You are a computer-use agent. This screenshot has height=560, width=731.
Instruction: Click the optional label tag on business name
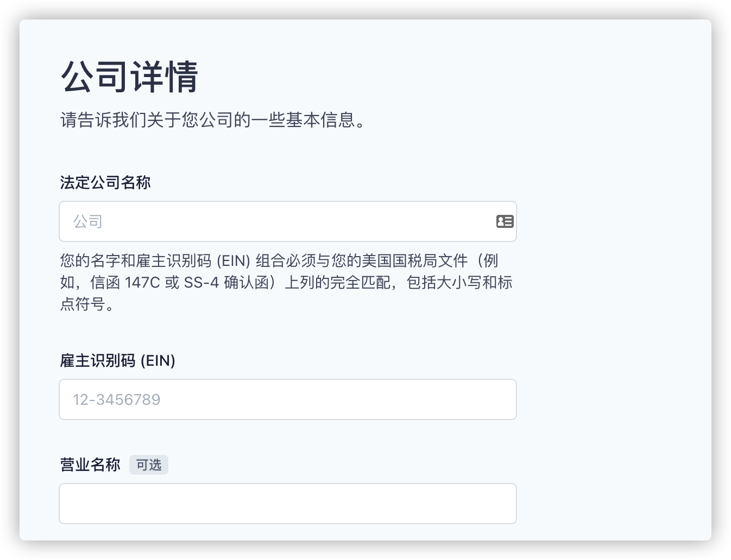[x=148, y=464]
